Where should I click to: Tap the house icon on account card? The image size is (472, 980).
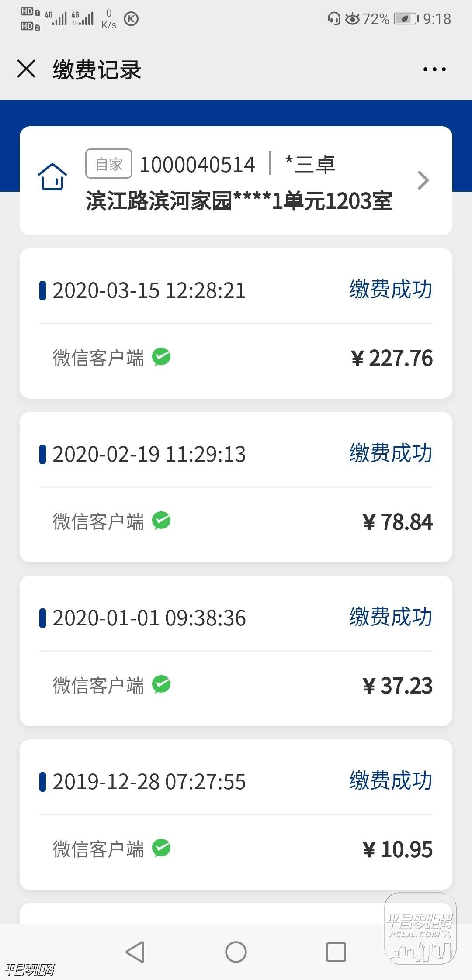(x=52, y=177)
